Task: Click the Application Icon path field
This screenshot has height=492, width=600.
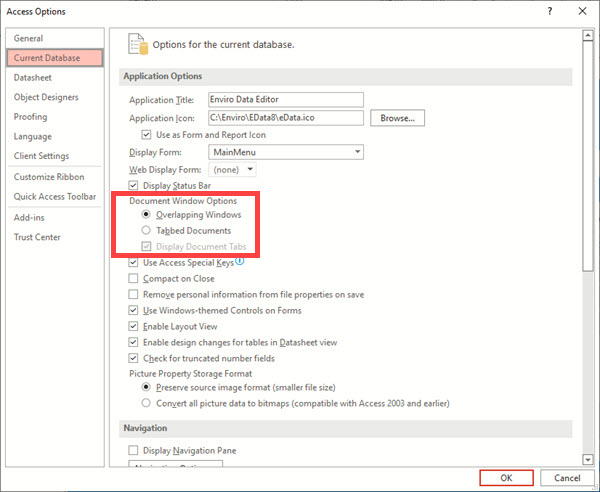Action: 286,118
